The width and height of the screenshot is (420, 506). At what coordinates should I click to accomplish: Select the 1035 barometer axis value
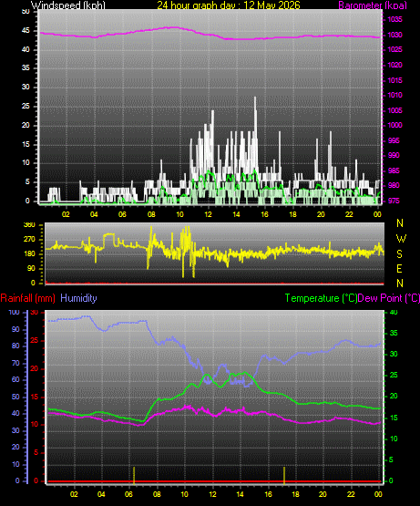pos(394,20)
